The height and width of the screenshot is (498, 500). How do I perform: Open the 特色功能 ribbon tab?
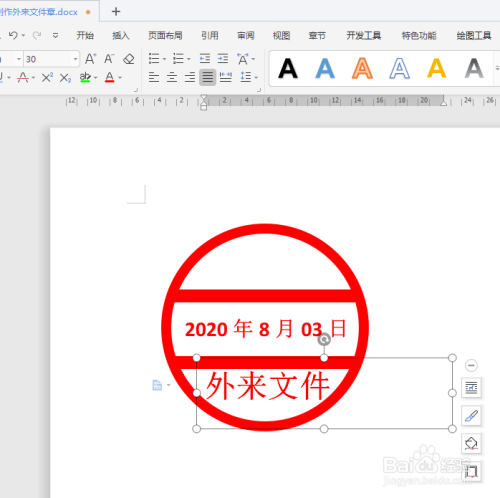pyautogui.click(x=419, y=35)
